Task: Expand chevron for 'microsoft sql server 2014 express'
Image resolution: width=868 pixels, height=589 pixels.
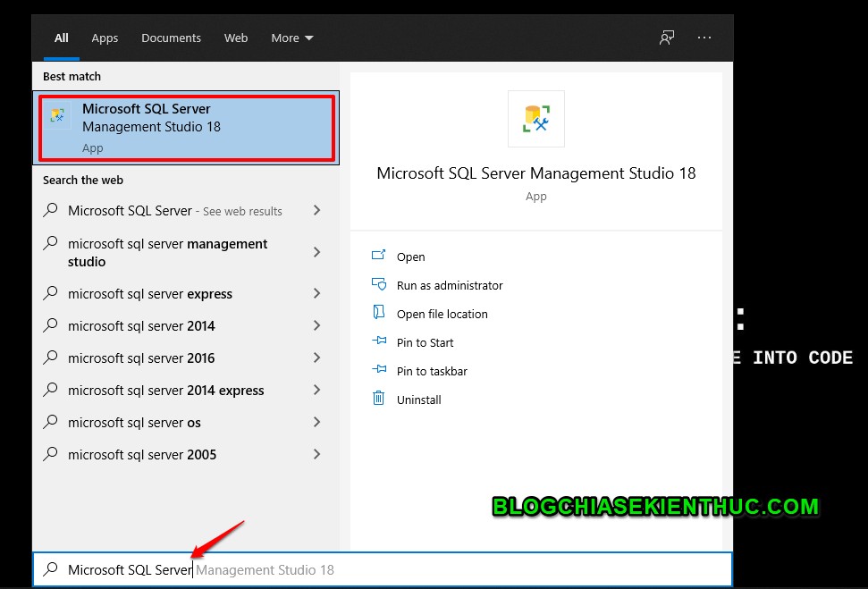Action: point(316,389)
